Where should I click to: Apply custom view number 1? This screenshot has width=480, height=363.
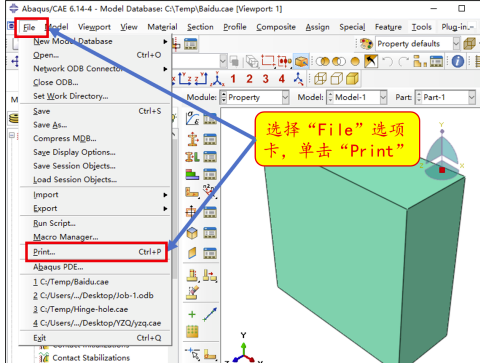(x=233, y=79)
